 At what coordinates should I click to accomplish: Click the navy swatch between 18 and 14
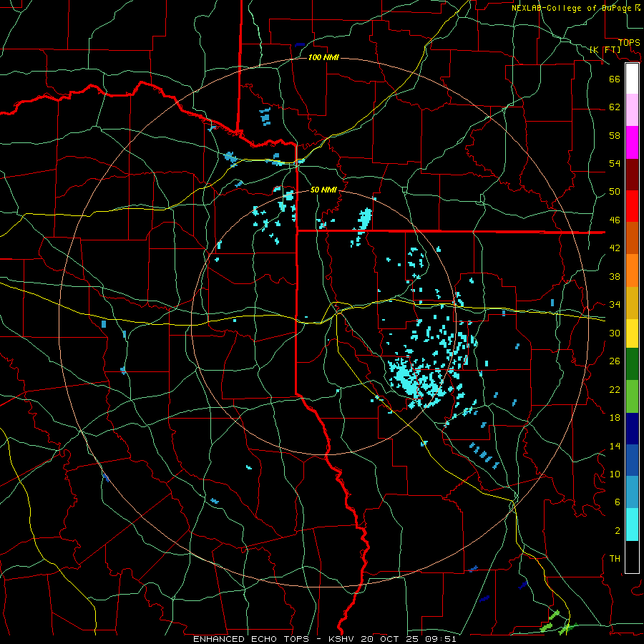click(632, 429)
